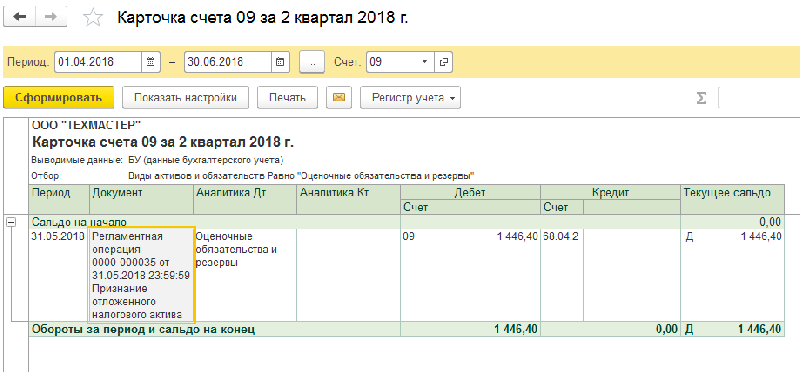Expand the account 09 dropdown arrow

pos(425,62)
